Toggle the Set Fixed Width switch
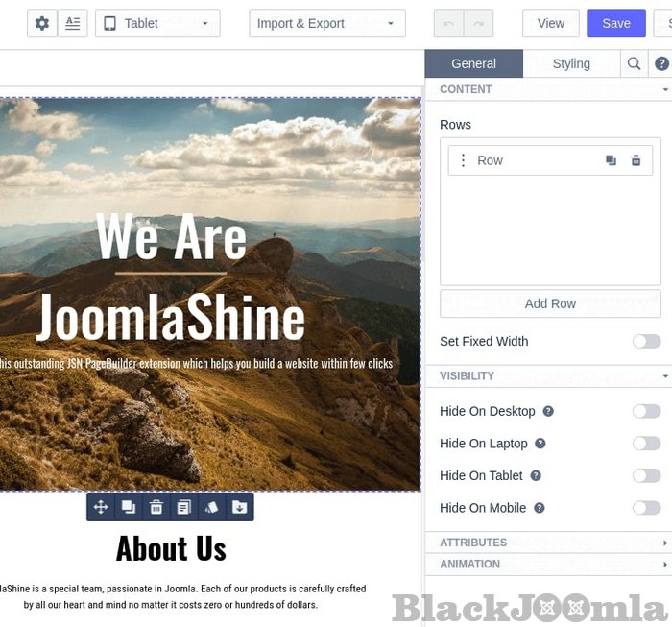The width and height of the screenshot is (672, 627). [646, 341]
